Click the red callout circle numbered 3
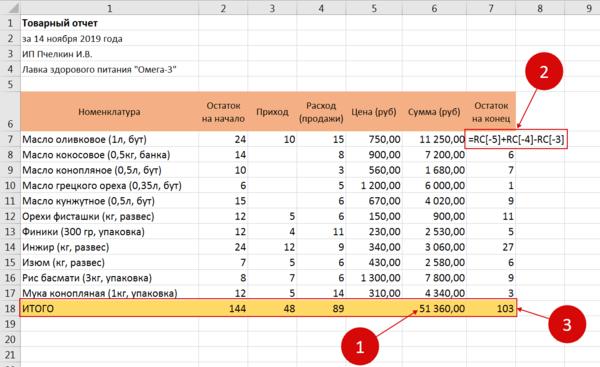 coord(567,324)
